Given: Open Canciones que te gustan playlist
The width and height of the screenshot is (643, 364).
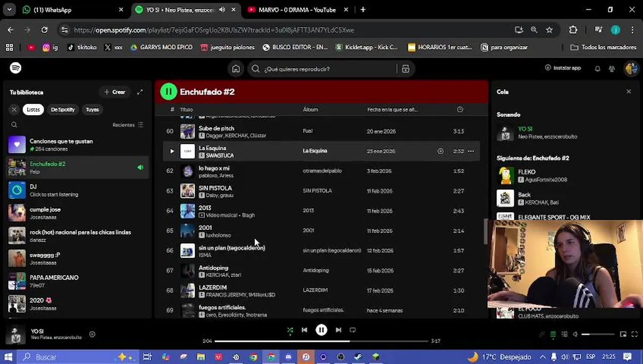Looking at the screenshot, I should point(77,145).
